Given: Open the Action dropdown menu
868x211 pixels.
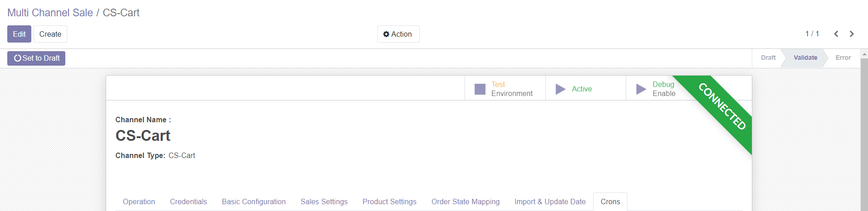Looking at the screenshot, I should click(398, 34).
